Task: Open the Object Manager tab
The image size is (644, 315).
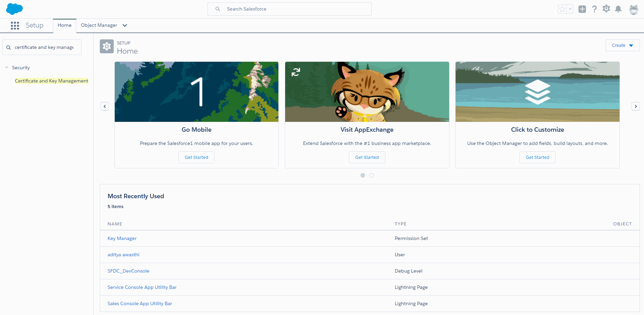Action: (99, 25)
